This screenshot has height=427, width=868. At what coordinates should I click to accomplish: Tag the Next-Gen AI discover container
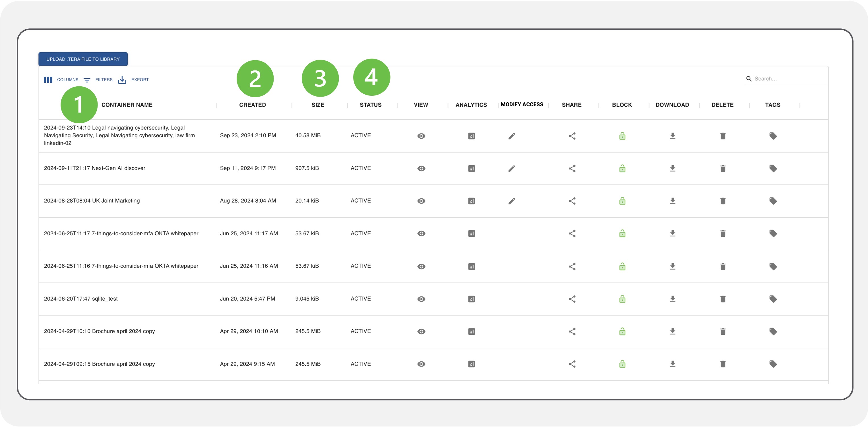click(773, 168)
